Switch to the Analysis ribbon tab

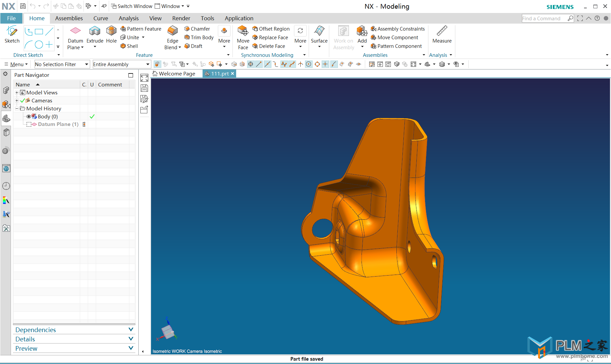pos(128,18)
